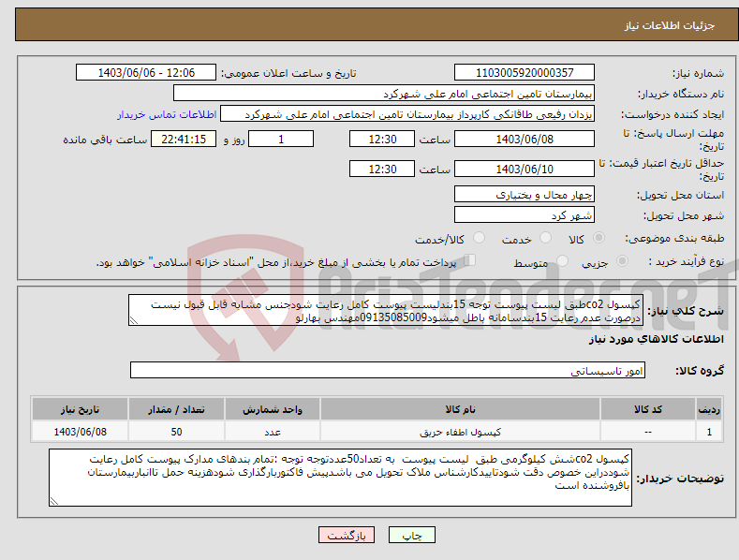Click the بازگشت back button

pos(347,535)
